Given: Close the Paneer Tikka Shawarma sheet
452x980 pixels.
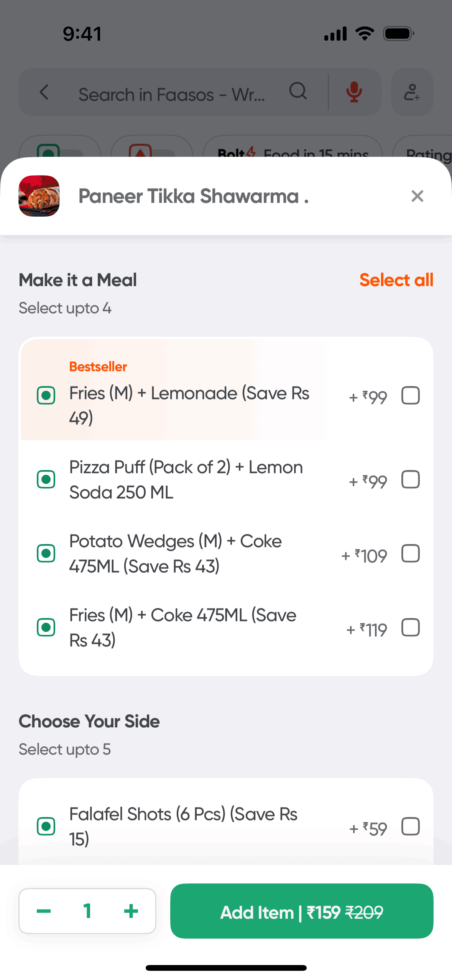Looking at the screenshot, I should [417, 196].
